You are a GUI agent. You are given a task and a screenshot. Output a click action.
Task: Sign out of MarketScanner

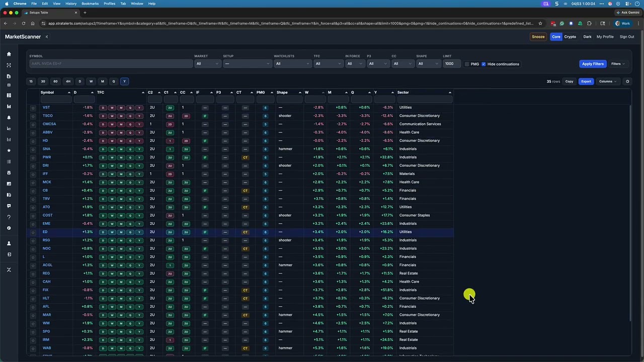627,37
